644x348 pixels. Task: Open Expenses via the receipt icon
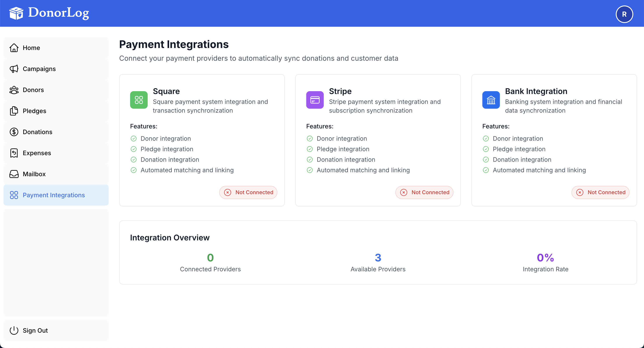(14, 153)
